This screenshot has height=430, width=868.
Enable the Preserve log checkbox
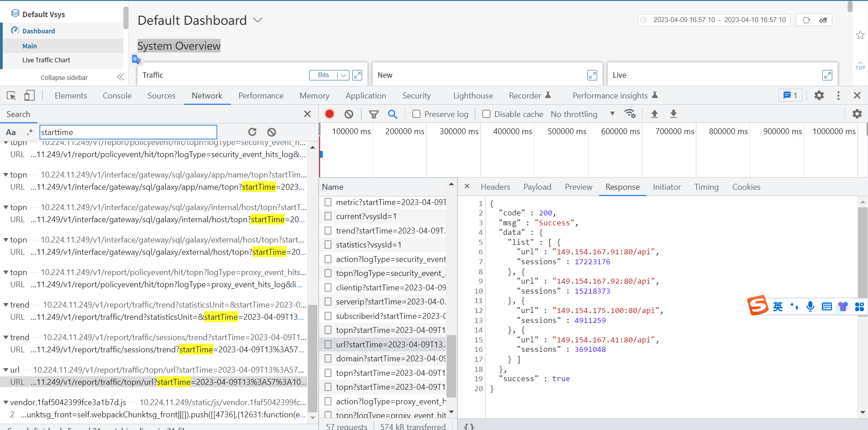416,114
